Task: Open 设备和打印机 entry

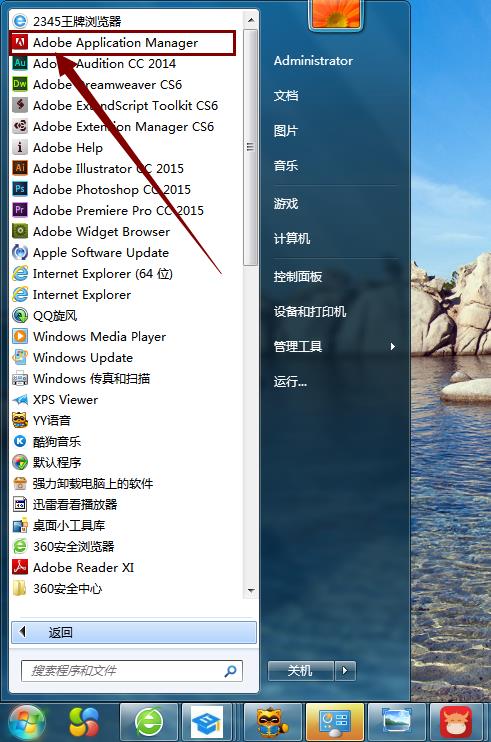Action: click(x=310, y=311)
